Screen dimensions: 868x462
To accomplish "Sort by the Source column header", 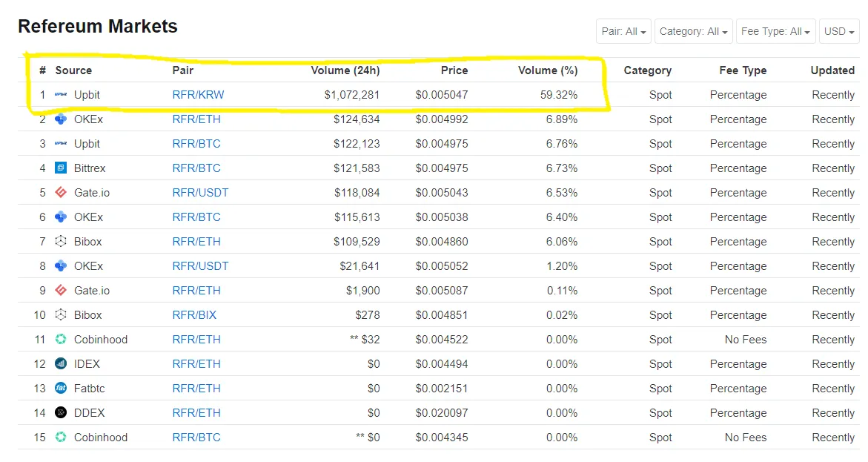I will point(73,70).
